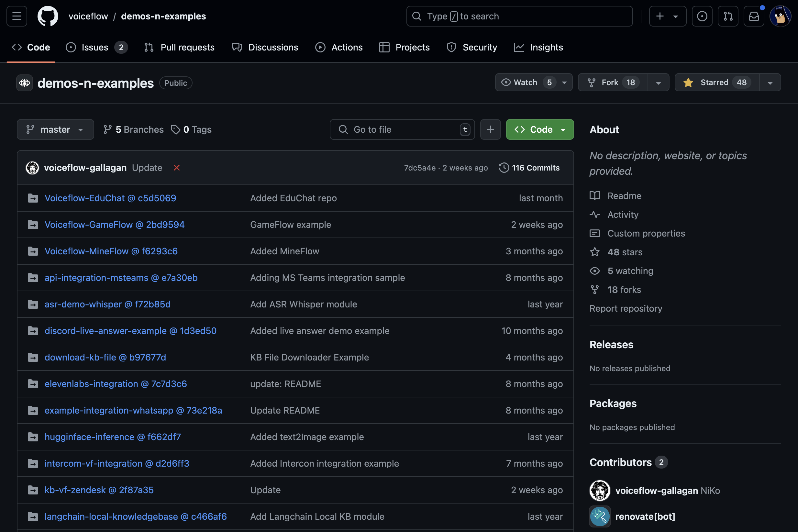The width and height of the screenshot is (798, 532).
Task: Click voiceflow-gallagan commit author avatar
Action: [x=32, y=168]
